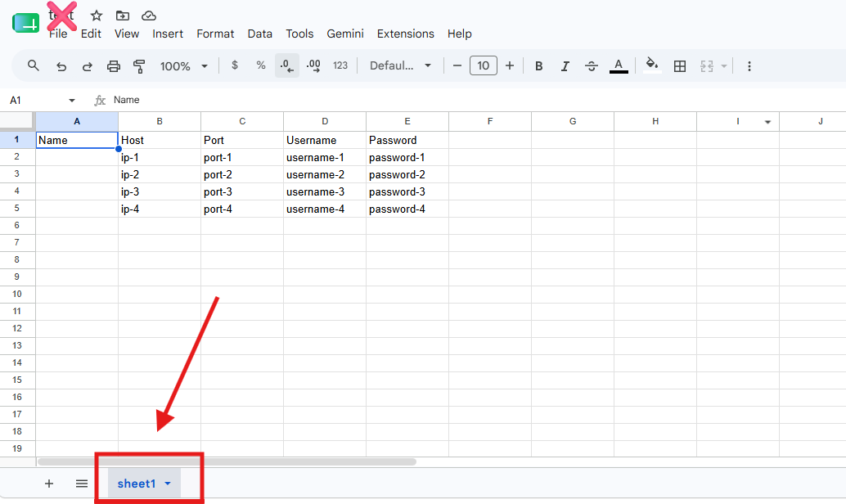
Task: Click the font size field showing 10
Action: coord(484,65)
